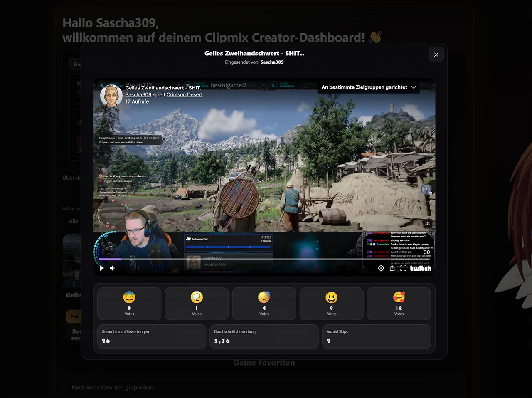Click the clip's seek progress bar
532x398 pixels.
(x=264, y=259)
